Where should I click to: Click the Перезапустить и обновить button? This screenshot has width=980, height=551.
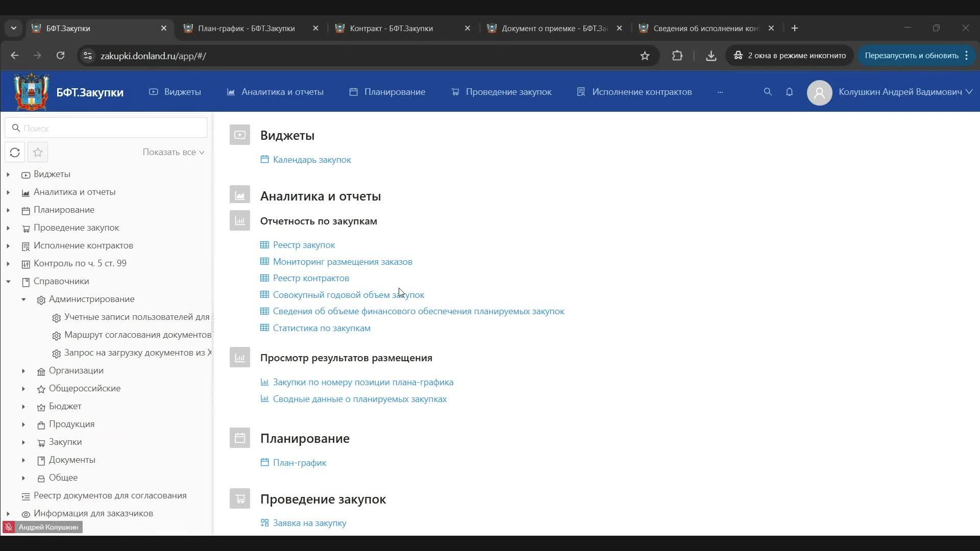pos(913,55)
